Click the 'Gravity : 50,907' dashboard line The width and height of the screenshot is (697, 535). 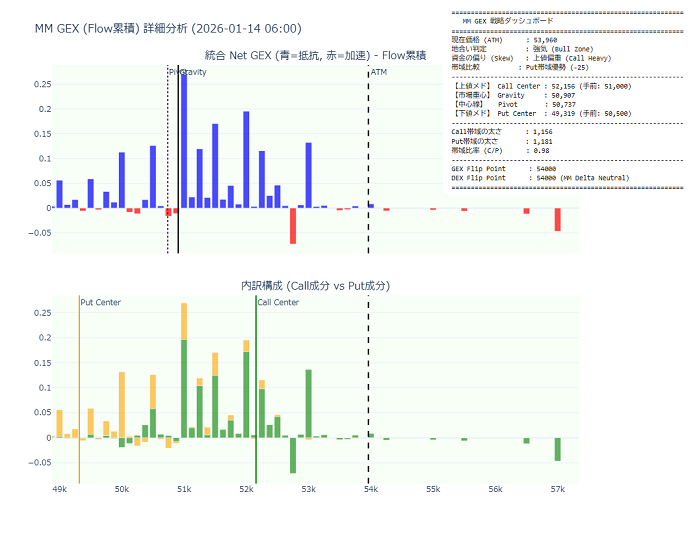(513, 96)
